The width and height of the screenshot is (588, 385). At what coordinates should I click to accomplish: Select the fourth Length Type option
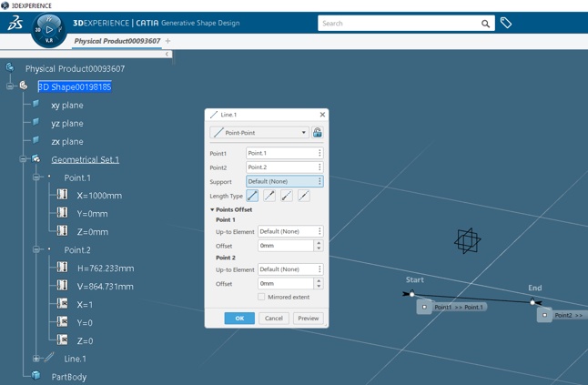pos(304,196)
